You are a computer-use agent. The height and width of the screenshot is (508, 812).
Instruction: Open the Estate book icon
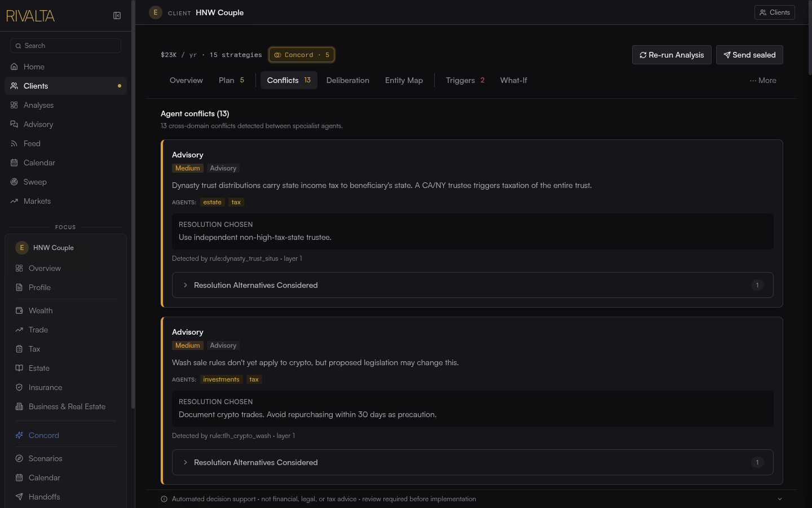pos(19,368)
